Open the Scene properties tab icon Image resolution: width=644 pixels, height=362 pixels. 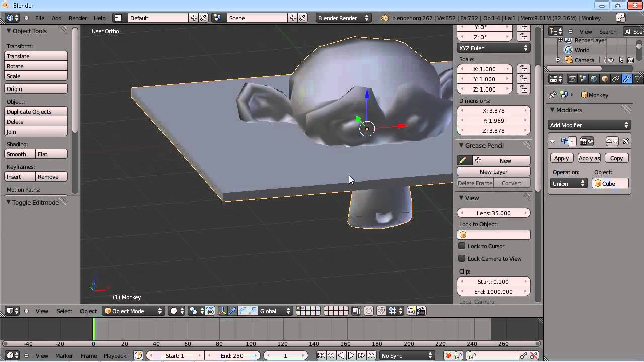[583, 79]
